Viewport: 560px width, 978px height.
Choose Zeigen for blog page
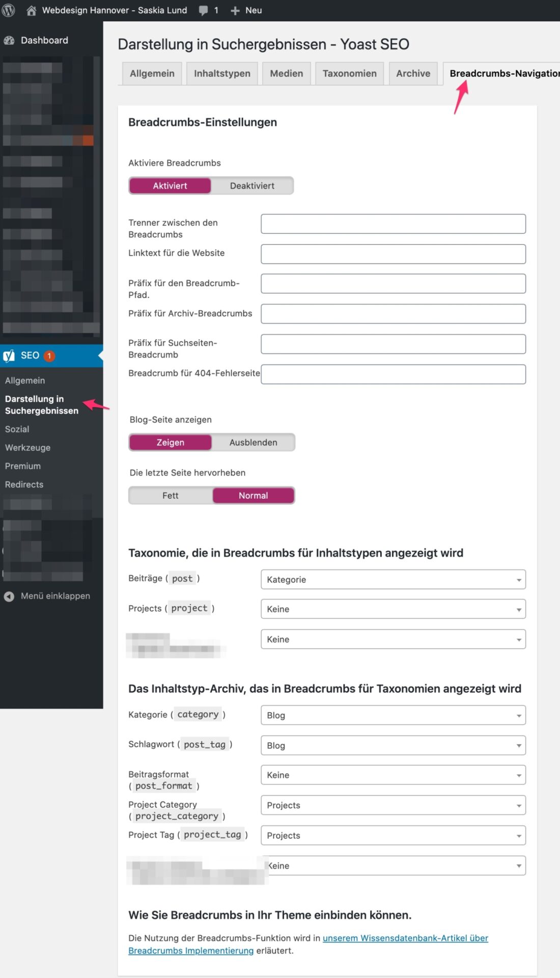(x=170, y=443)
